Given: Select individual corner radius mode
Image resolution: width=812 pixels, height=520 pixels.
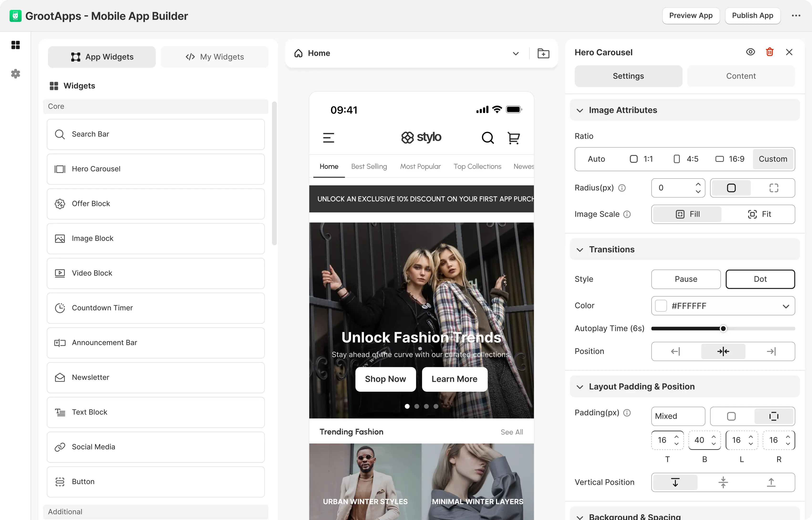Looking at the screenshot, I should coord(774,188).
